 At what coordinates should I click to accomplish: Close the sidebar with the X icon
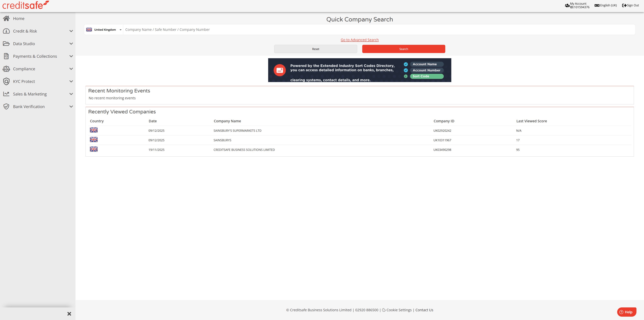click(69, 314)
